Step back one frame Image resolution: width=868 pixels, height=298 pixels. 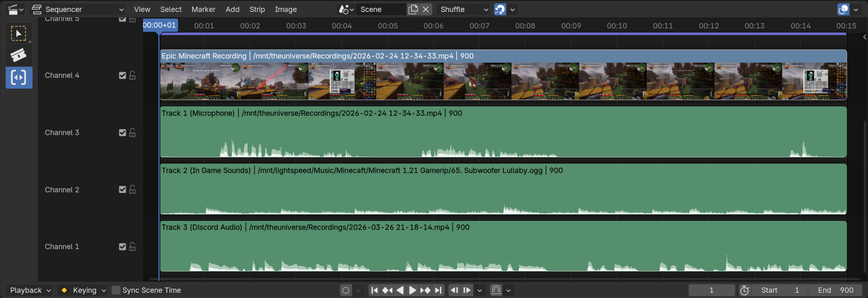pos(454,290)
